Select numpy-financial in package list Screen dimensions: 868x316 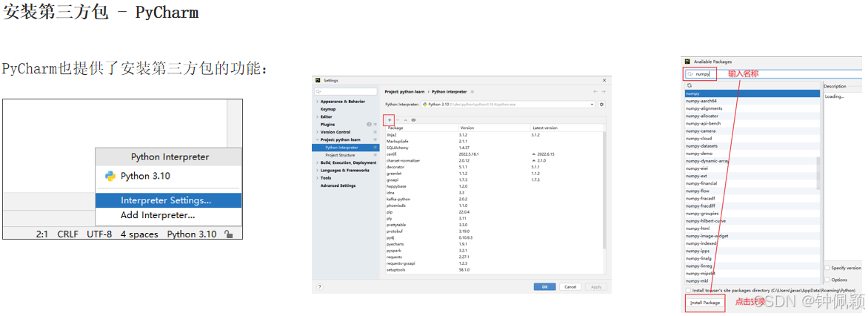pyautogui.click(x=752, y=183)
